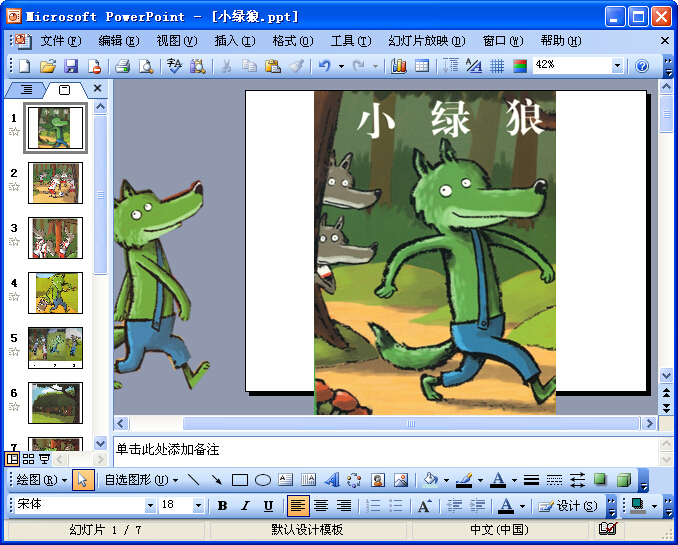The width and height of the screenshot is (678, 545).
Task: Insert WordArt
Action: (x=332, y=480)
